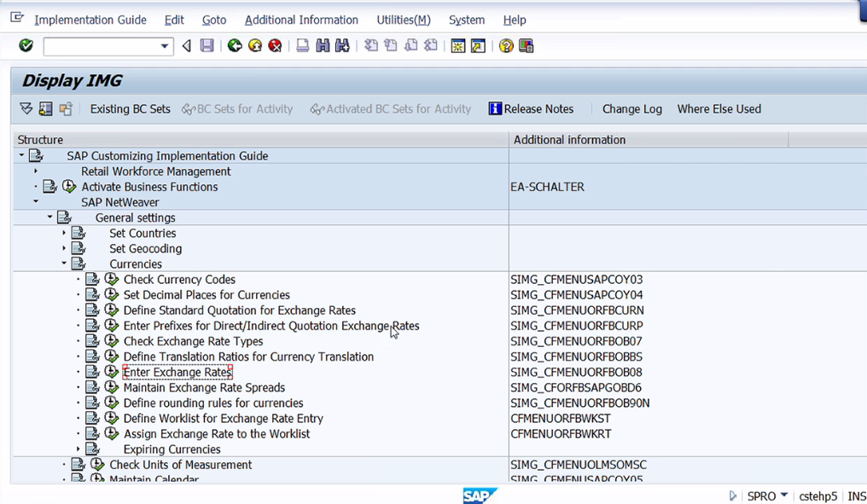Click the small triangle left of the Save icon

click(x=187, y=45)
